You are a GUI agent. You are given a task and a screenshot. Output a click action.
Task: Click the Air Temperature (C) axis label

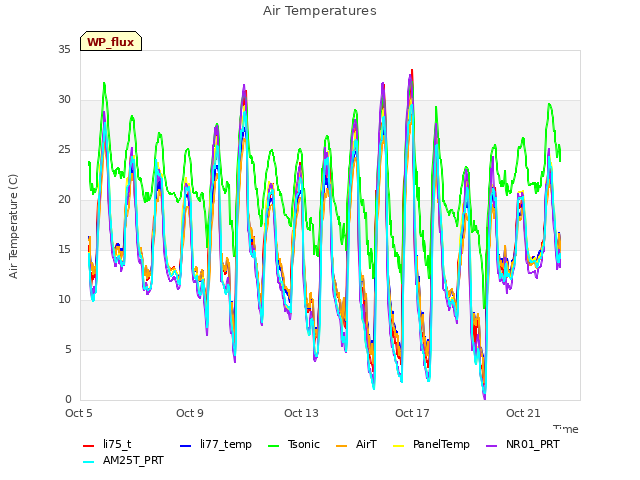(13, 227)
